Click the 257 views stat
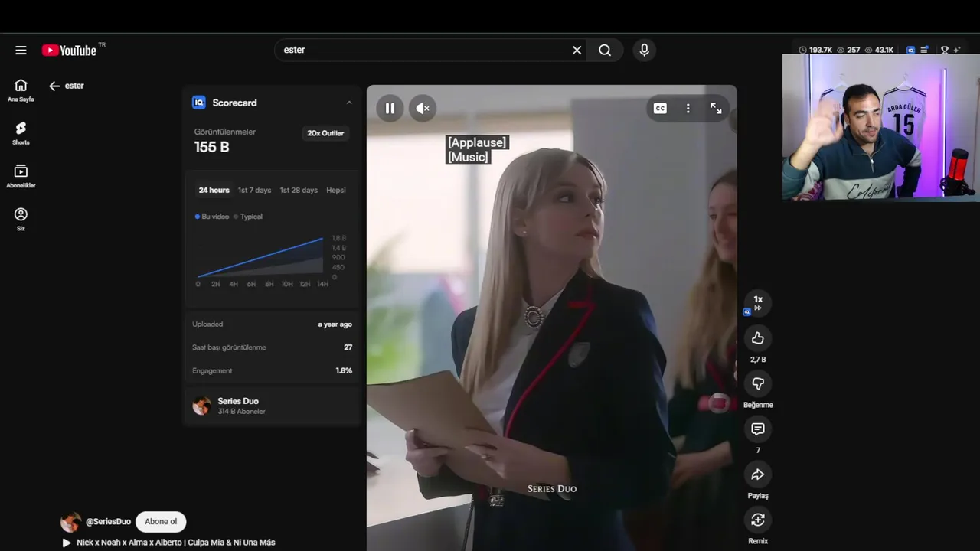 pyautogui.click(x=848, y=51)
